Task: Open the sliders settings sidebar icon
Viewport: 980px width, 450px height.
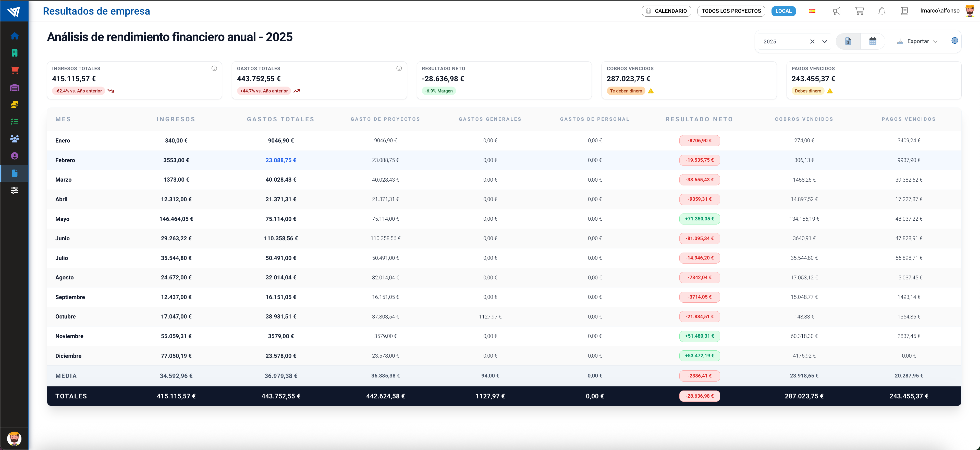Action: tap(15, 190)
